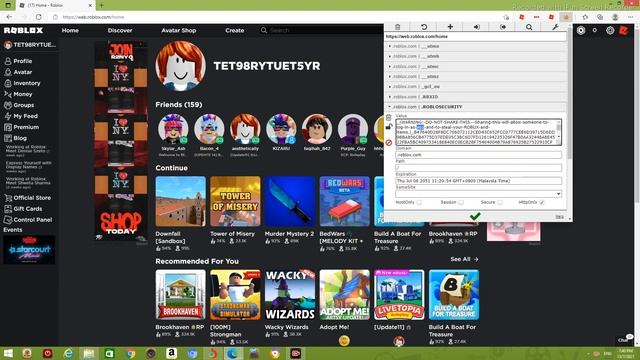
Task: Open the Robux icon in Roblox header
Action: click(x=581, y=30)
